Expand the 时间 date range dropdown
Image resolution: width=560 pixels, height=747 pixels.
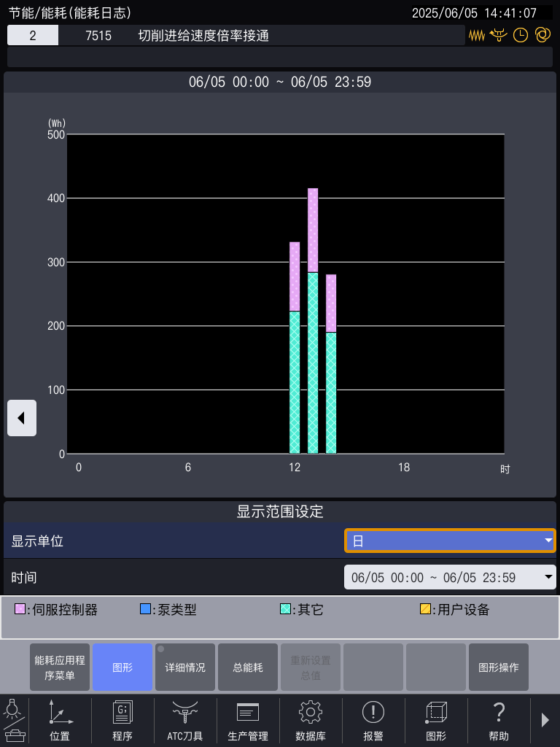pyautogui.click(x=449, y=577)
